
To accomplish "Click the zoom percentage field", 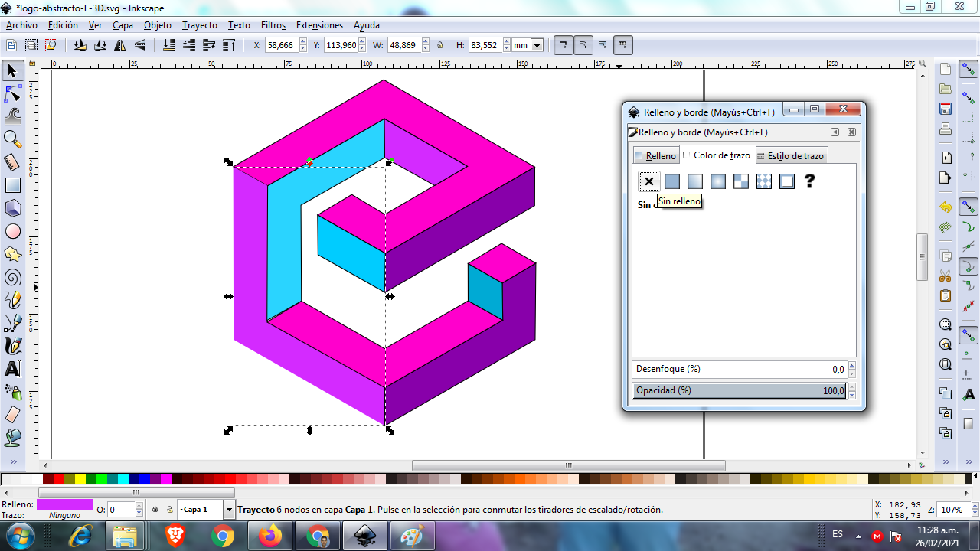I will pyautogui.click(x=952, y=510).
